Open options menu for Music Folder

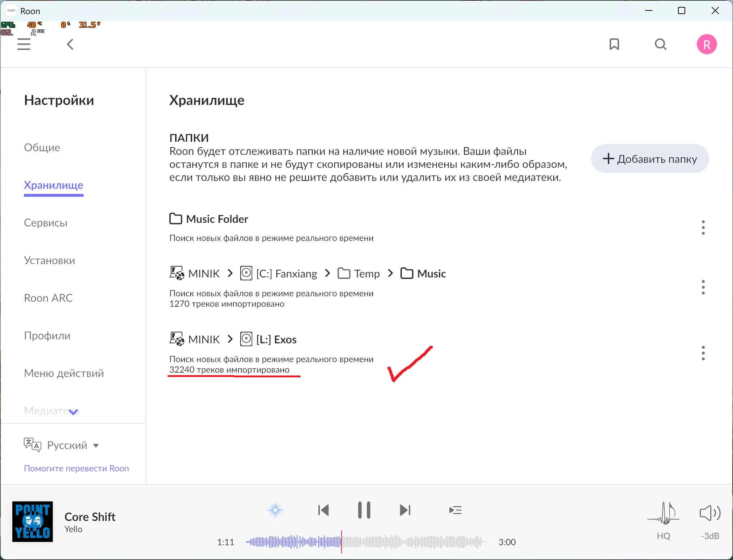[x=703, y=228]
